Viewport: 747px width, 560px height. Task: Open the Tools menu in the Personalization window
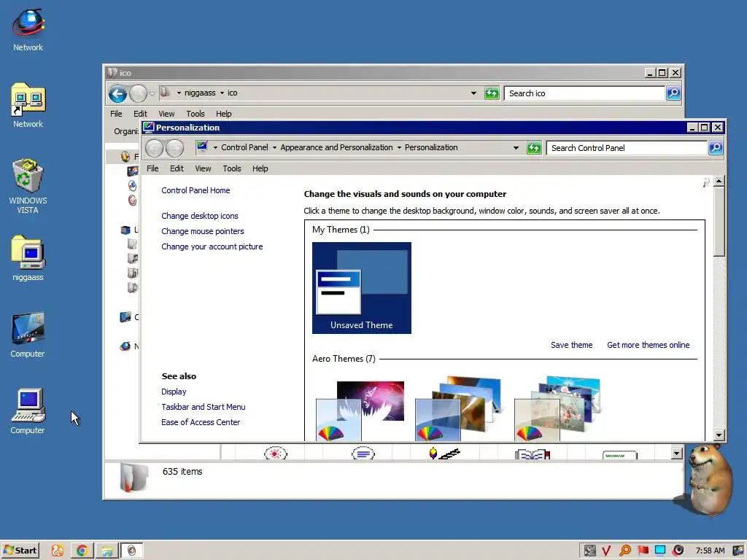pyautogui.click(x=231, y=168)
